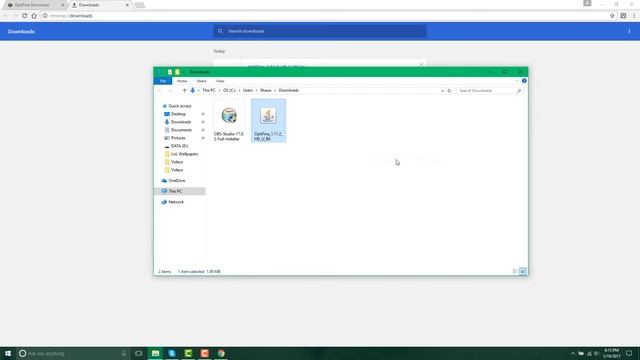Click OS (C:) in the address breadcrumb
640x360 pixels.
pyautogui.click(x=229, y=90)
